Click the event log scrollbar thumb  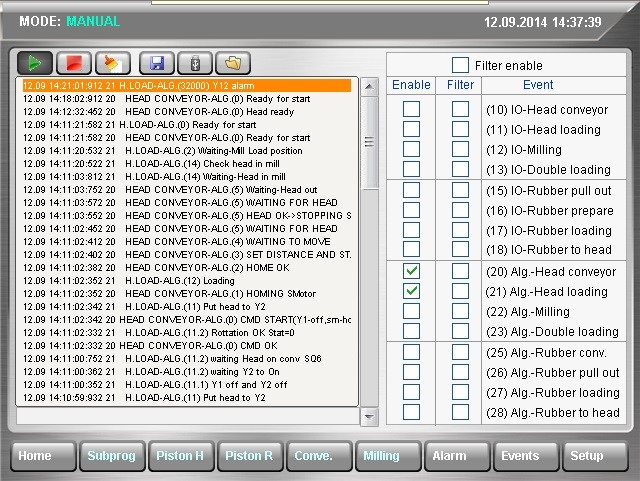click(369, 142)
